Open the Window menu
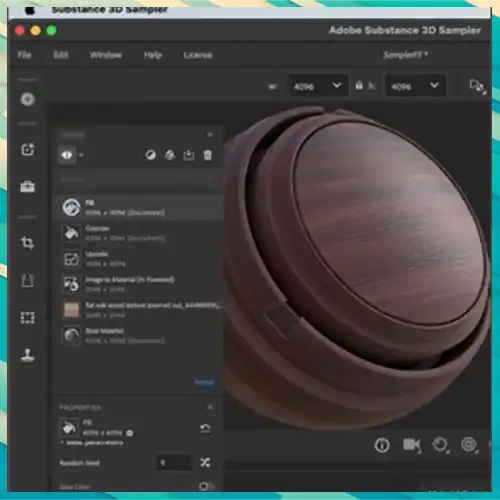The width and height of the screenshot is (500, 500). coord(106,55)
